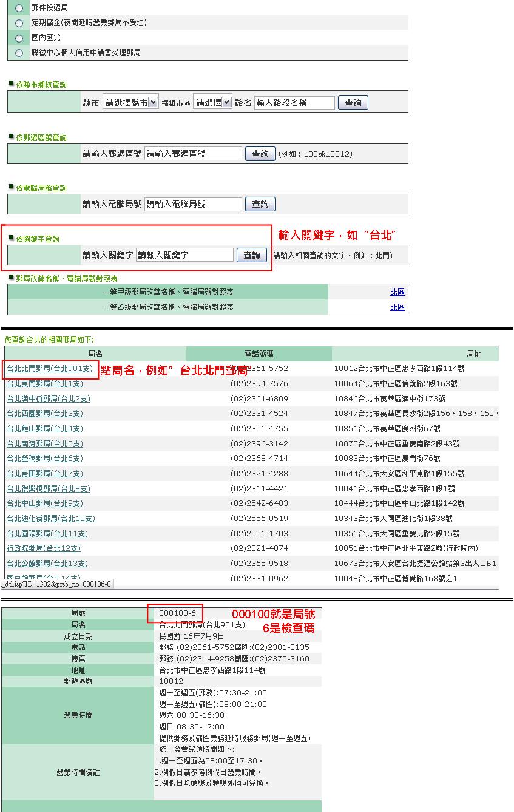This screenshot has height=812, width=514.
Task: Select 聯徵中心個人信用申請書受理郵局 radio option
Action: tap(19, 53)
